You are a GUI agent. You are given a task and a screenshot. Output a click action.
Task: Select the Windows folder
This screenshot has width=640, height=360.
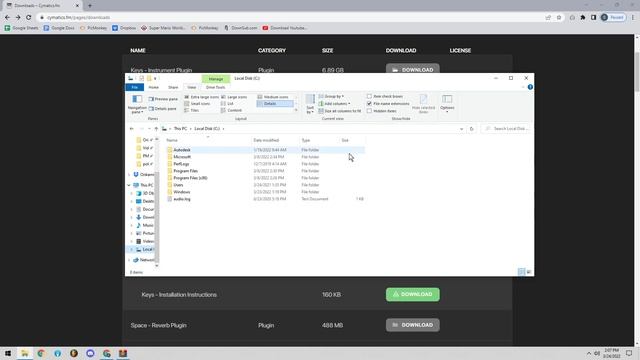pyautogui.click(x=182, y=192)
